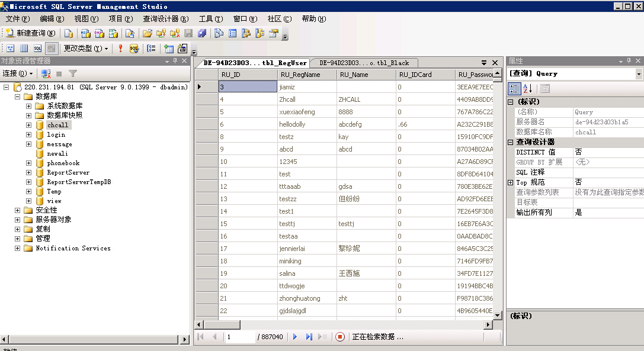Select the login database in tree
The image size is (644, 351).
coord(56,134)
